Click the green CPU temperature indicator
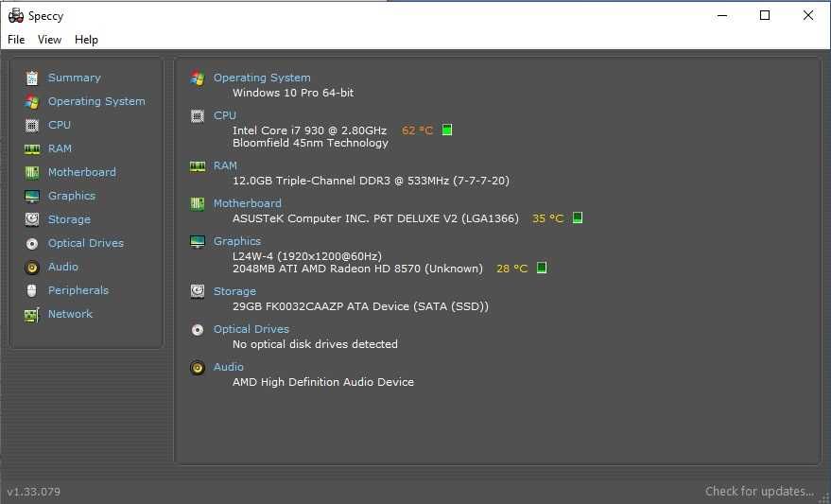 tap(447, 130)
